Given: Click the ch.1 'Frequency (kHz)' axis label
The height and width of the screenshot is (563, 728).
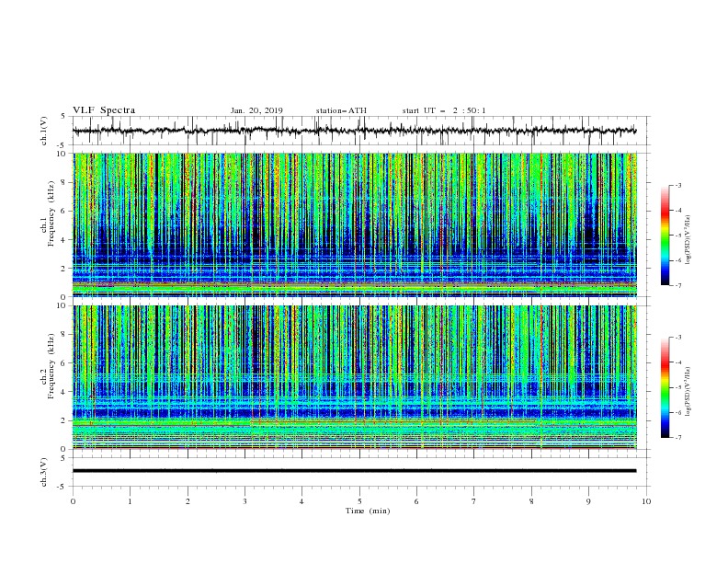Looking at the screenshot, I should pyautogui.click(x=51, y=213).
